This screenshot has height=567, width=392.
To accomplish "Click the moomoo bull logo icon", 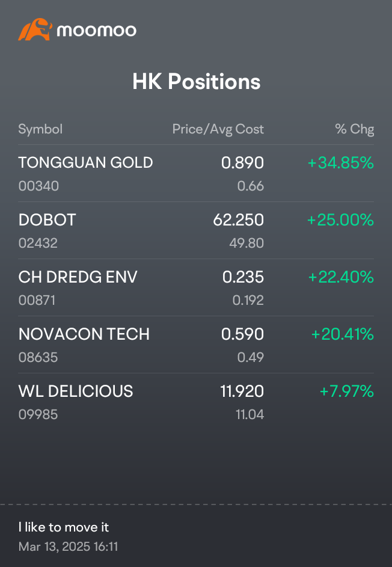I will 35,29.
